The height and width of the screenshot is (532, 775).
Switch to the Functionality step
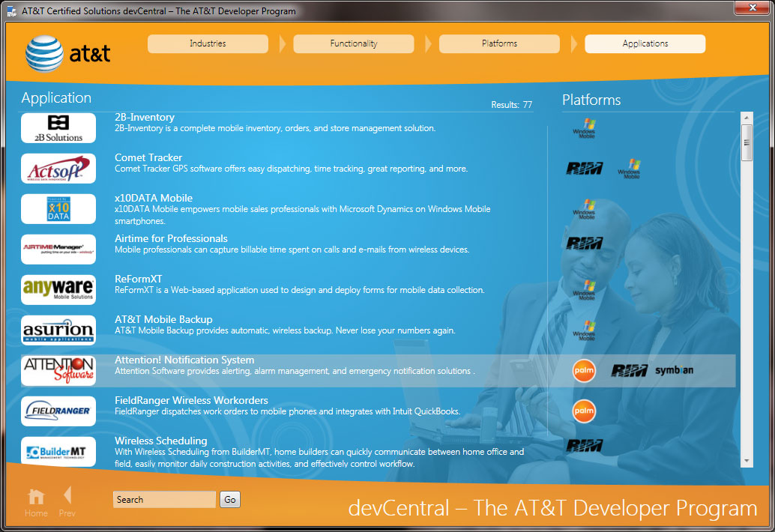pyautogui.click(x=353, y=43)
